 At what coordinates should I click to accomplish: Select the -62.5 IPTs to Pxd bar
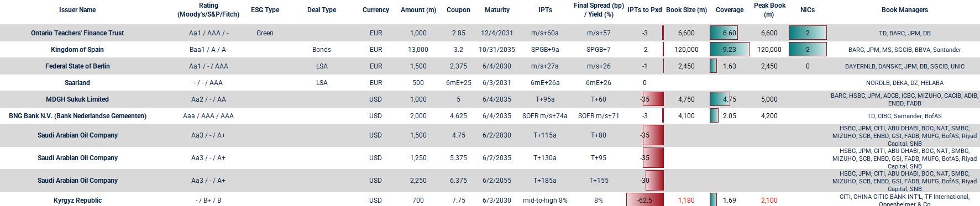644,200
